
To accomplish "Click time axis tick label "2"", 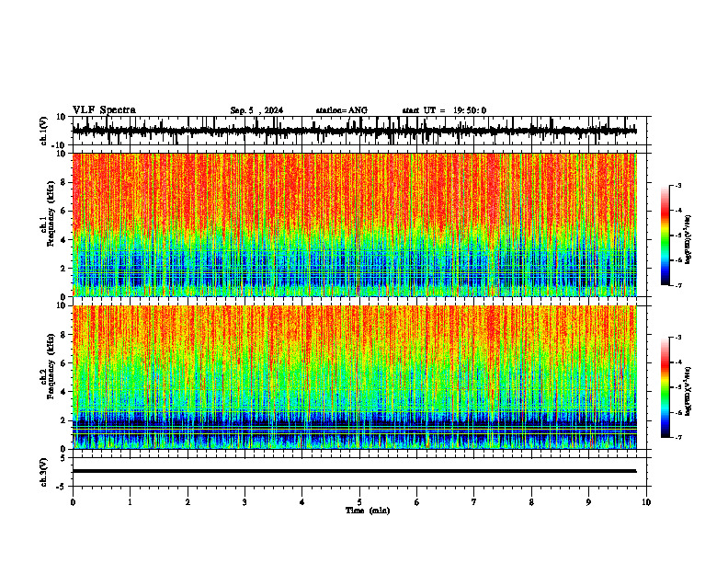I will pyautogui.click(x=188, y=502).
